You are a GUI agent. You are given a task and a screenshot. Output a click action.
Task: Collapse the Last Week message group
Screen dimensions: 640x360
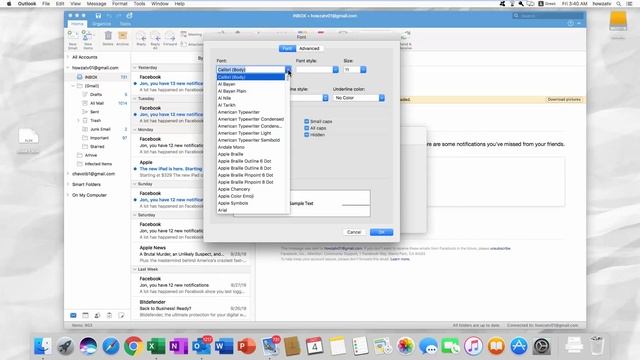(x=135, y=269)
